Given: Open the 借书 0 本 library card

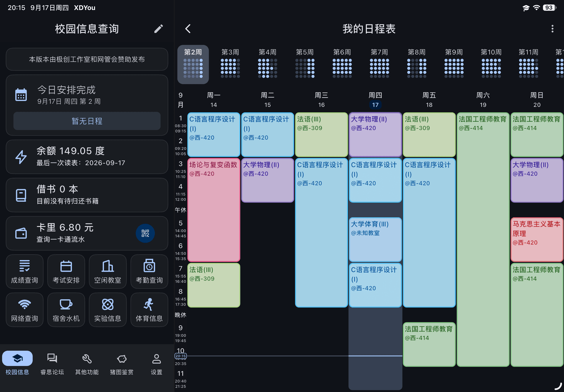Looking at the screenshot, I should pyautogui.click(x=87, y=195).
